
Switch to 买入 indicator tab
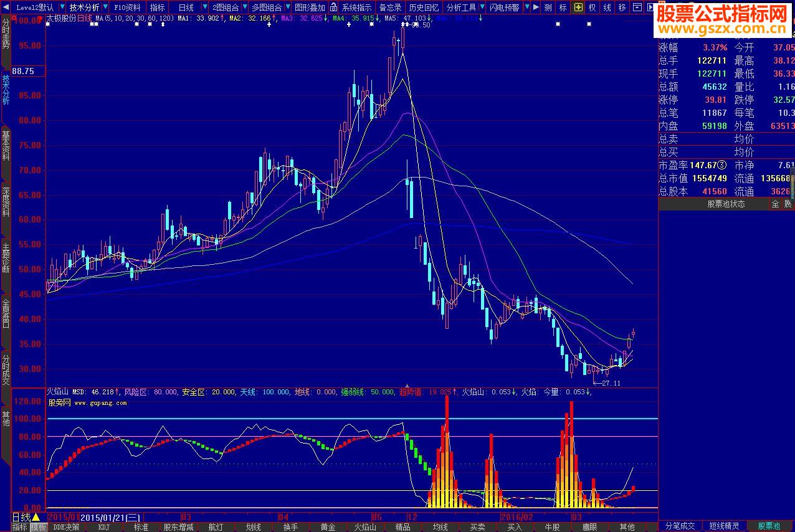point(515,527)
